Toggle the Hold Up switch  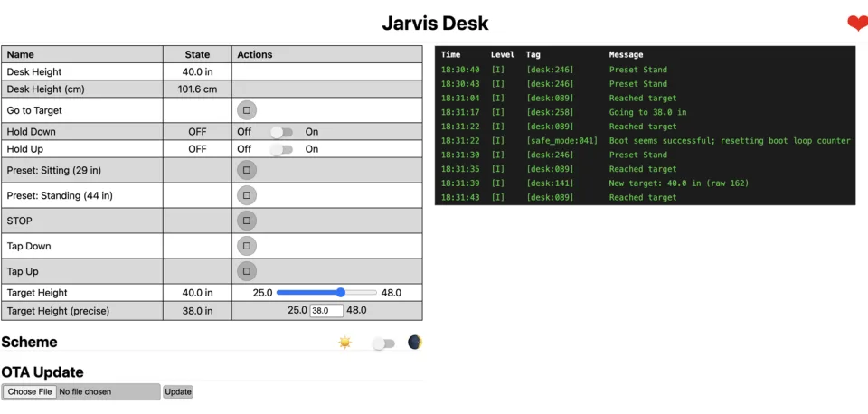click(281, 149)
